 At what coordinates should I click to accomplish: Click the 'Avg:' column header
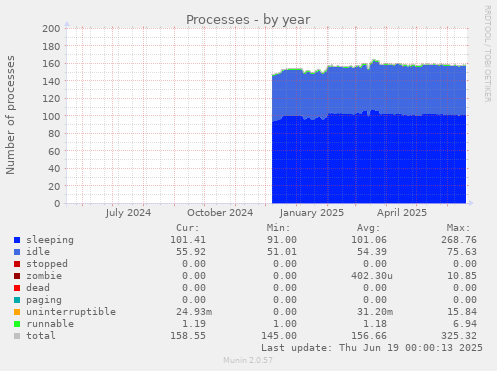(x=369, y=228)
